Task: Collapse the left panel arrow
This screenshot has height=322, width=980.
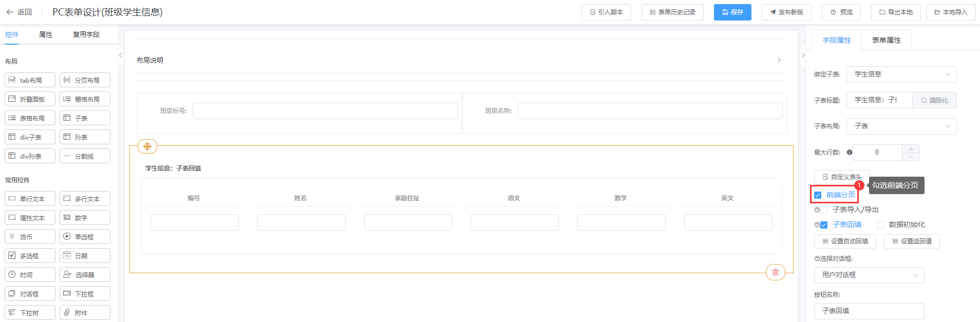Action: click(x=121, y=55)
